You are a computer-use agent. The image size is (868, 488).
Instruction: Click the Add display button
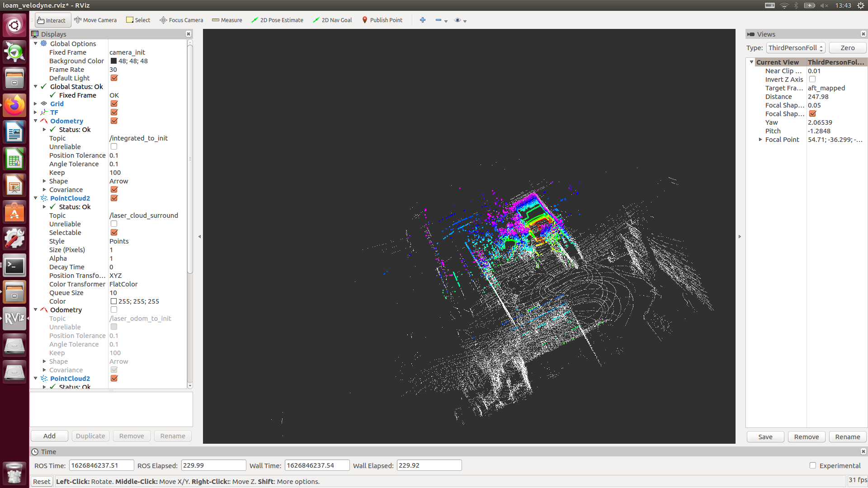pos(49,436)
